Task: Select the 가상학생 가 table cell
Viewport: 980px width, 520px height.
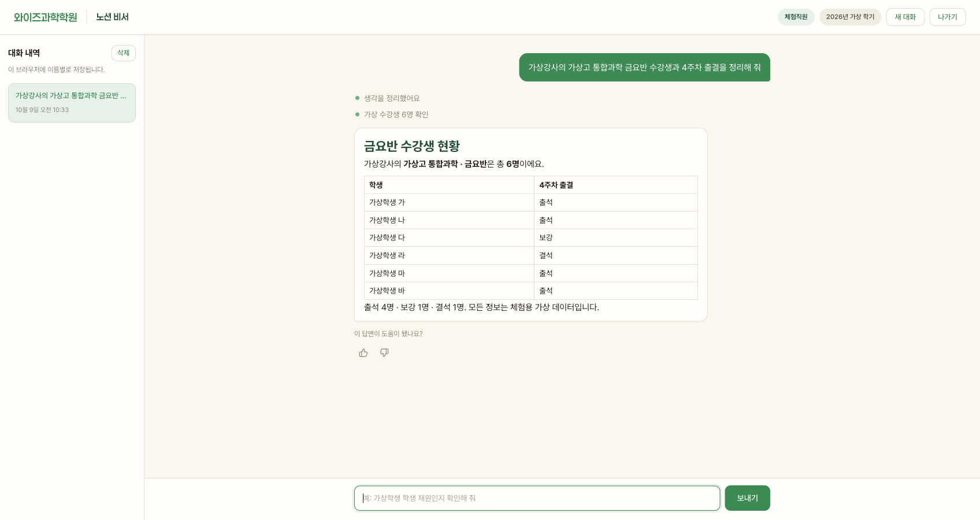Action: point(449,202)
